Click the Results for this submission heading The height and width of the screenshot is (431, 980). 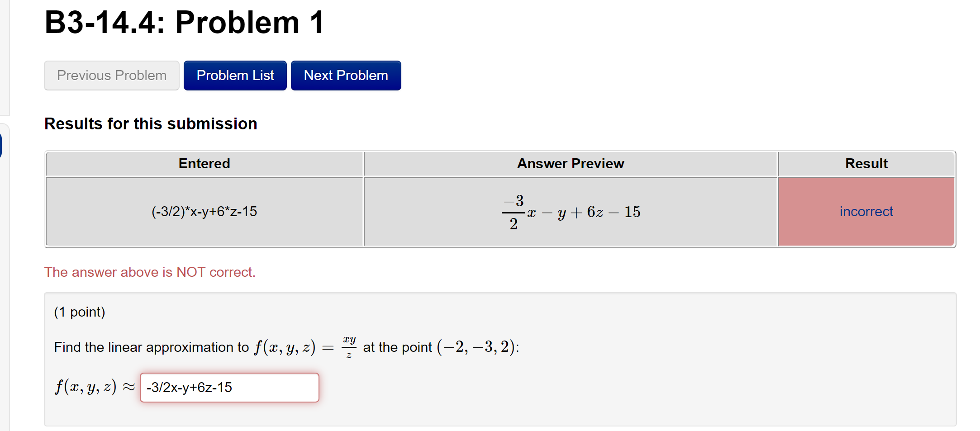tap(151, 123)
